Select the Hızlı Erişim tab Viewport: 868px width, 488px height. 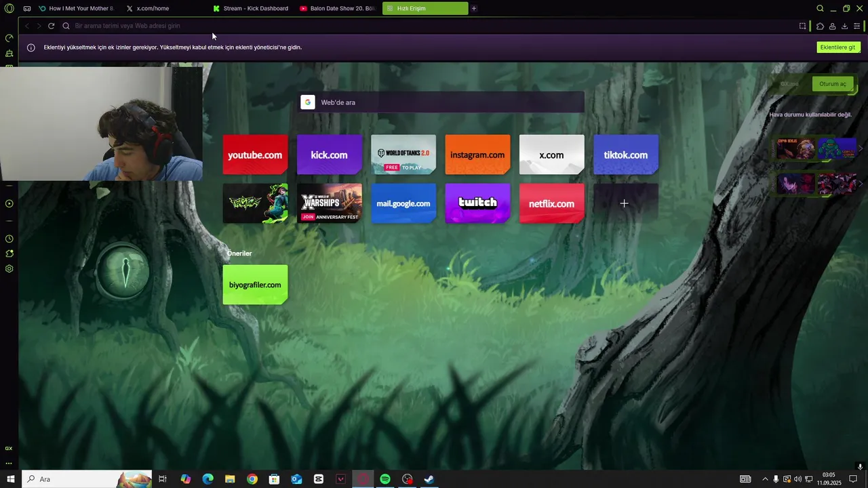[425, 8]
